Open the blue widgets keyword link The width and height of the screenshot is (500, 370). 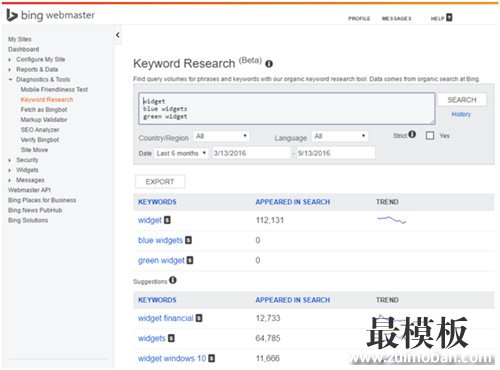pos(160,240)
